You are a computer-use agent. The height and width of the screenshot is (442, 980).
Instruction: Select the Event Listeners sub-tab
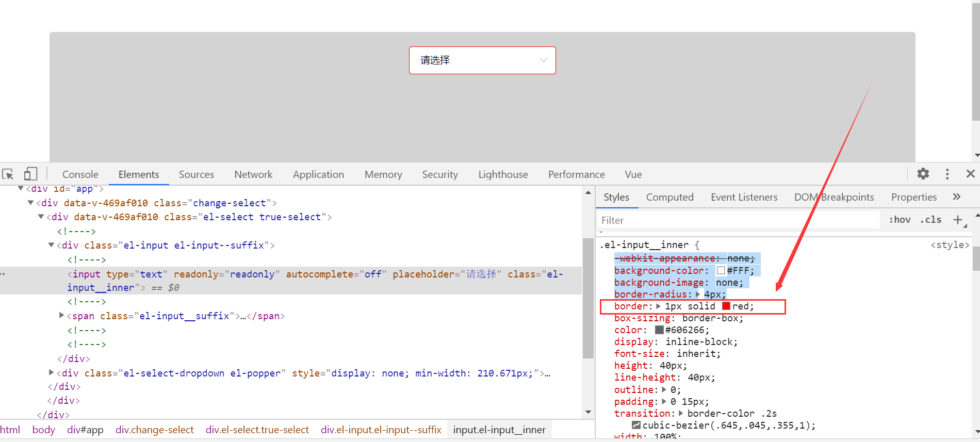coord(744,197)
